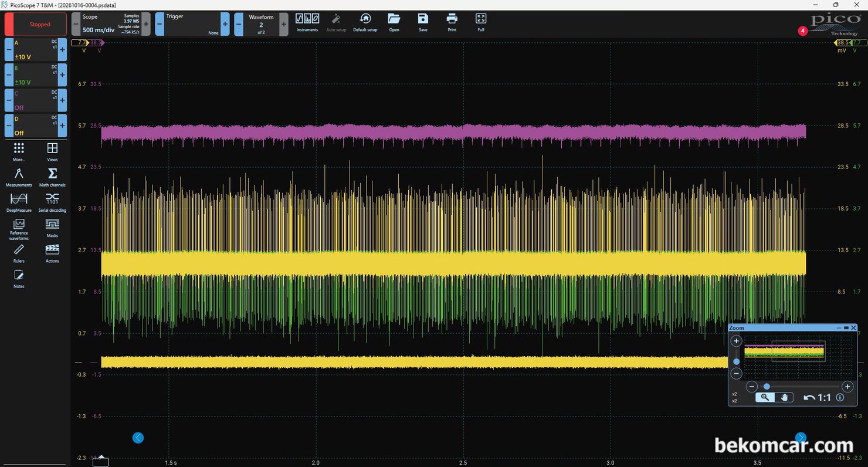This screenshot has width=868, height=467.
Task: Show Zoom panel info
Action: click(x=840, y=397)
